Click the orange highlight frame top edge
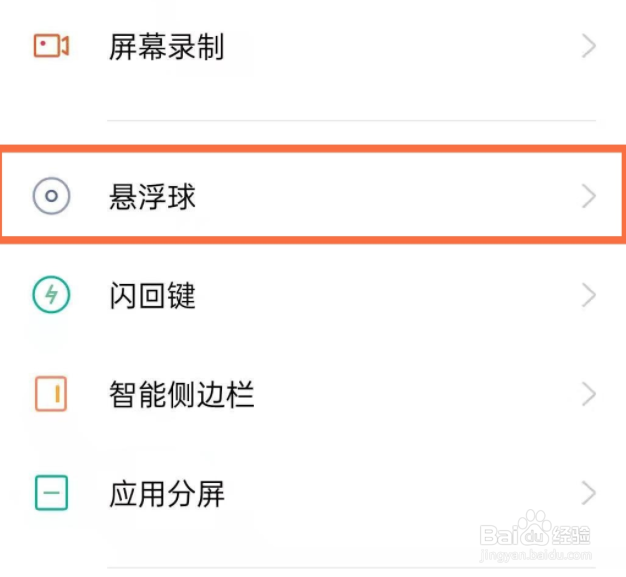This screenshot has width=626, height=577. point(313,149)
